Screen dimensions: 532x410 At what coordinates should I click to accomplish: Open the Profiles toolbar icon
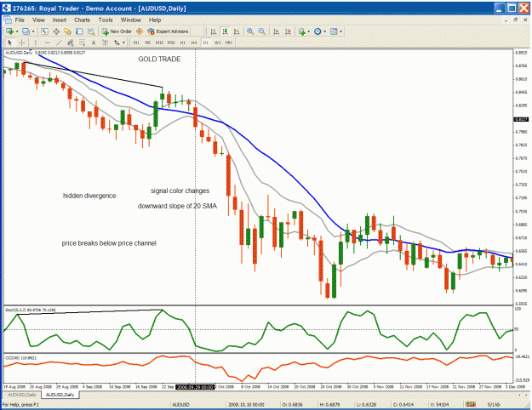26,31
